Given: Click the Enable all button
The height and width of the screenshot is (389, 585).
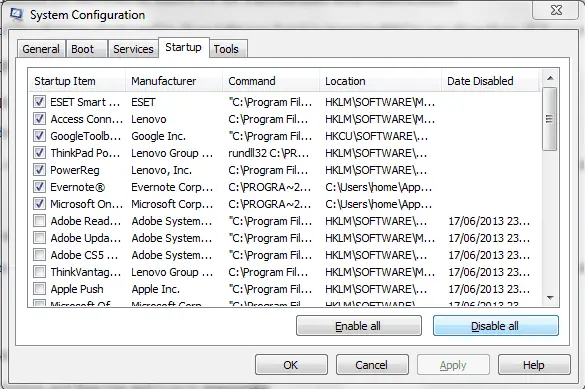Looking at the screenshot, I should tap(359, 326).
